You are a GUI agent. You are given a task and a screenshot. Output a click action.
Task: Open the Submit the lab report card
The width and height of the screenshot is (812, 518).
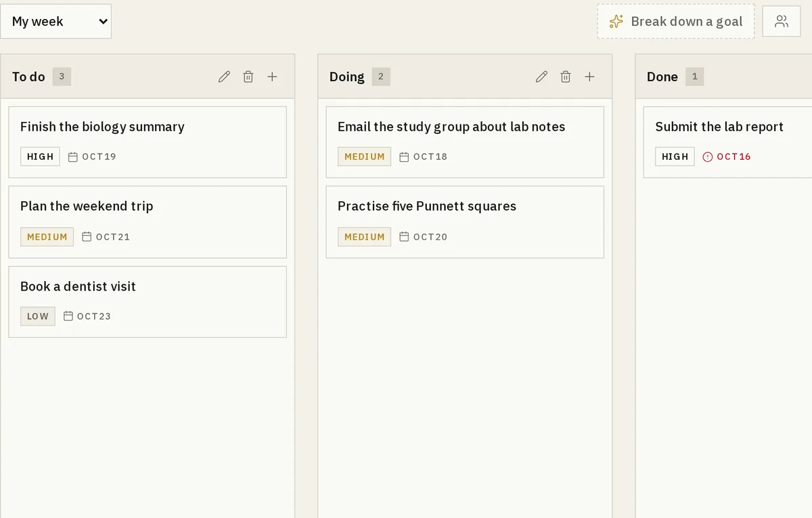tap(727, 142)
